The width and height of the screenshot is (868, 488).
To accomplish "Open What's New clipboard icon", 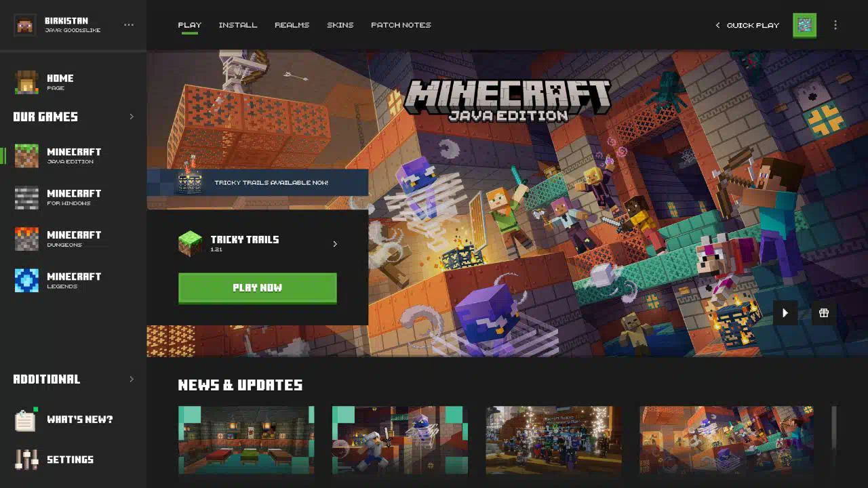I will 26,420.
